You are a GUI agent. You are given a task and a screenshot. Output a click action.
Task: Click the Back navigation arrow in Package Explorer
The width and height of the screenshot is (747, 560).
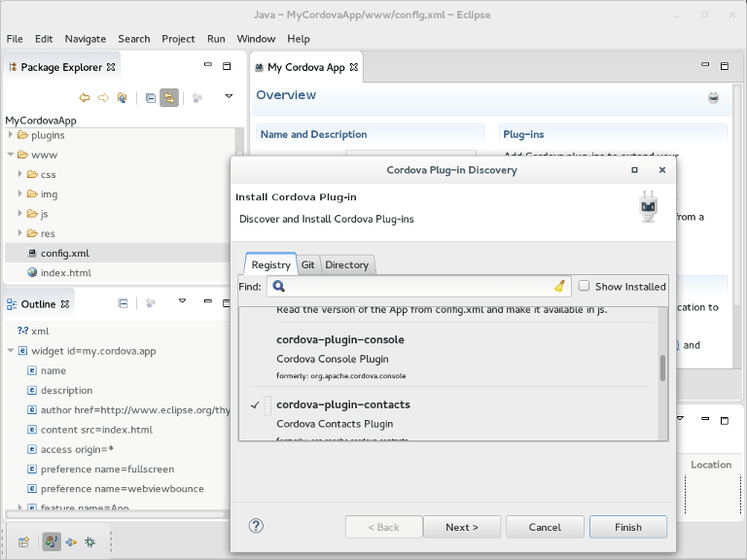tap(85, 98)
